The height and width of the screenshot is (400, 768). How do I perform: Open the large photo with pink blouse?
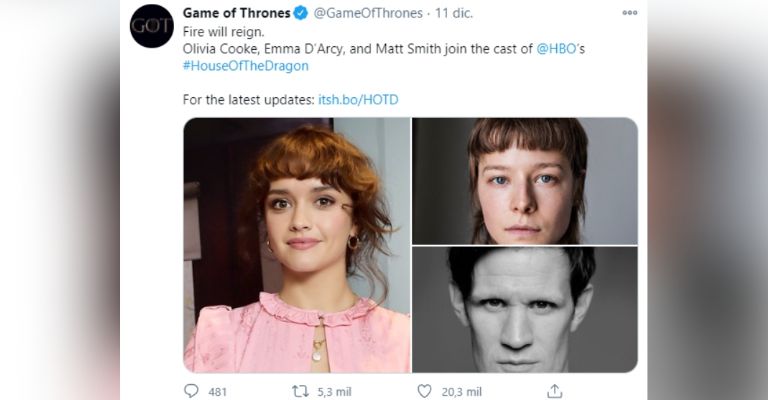296,245
